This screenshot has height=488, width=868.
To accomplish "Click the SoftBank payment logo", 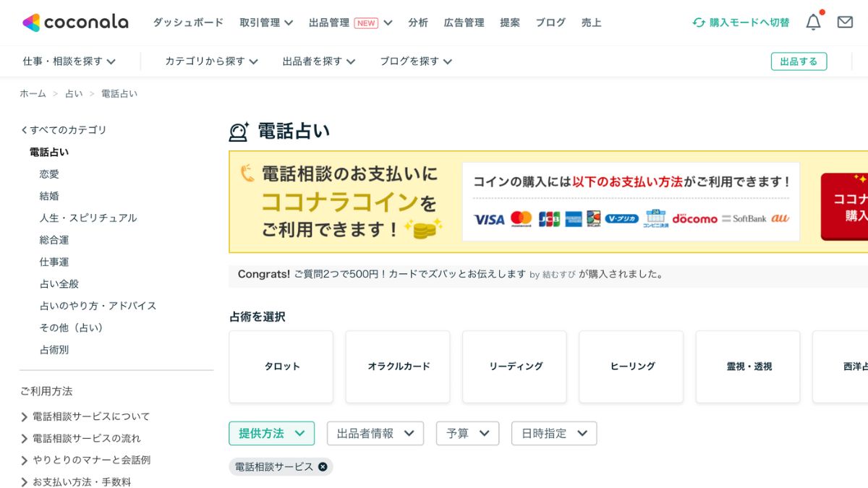I will click(x=744, y=218).
